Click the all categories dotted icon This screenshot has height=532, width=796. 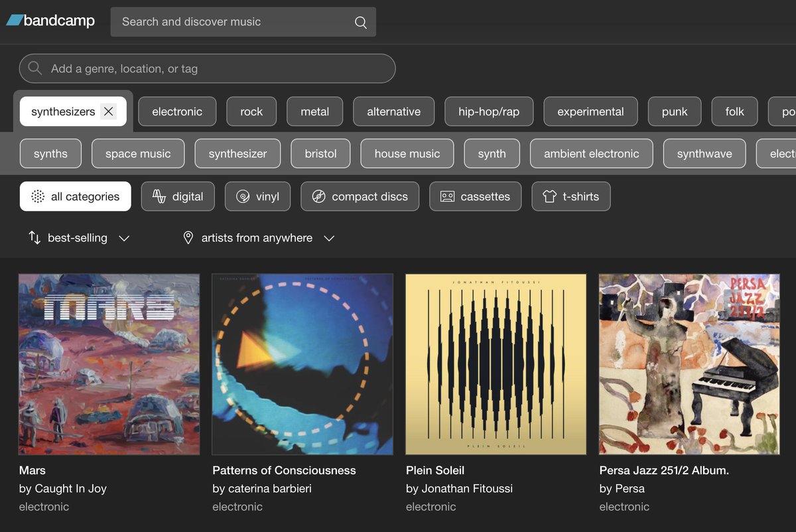[x=38, y=196]
